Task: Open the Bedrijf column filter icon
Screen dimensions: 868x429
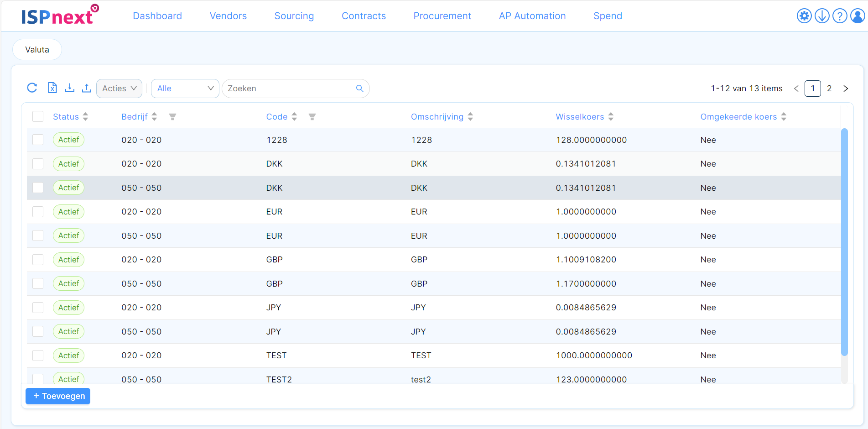Action: point(172,117)
